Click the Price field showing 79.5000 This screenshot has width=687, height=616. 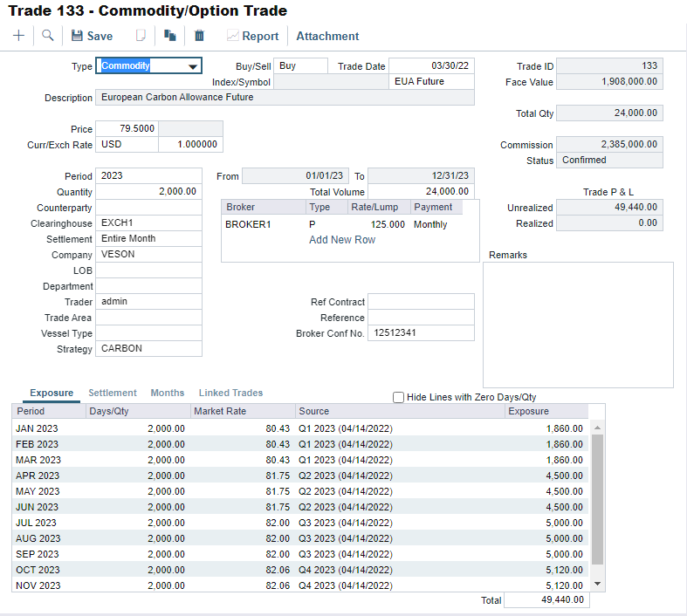coord(127,129)
